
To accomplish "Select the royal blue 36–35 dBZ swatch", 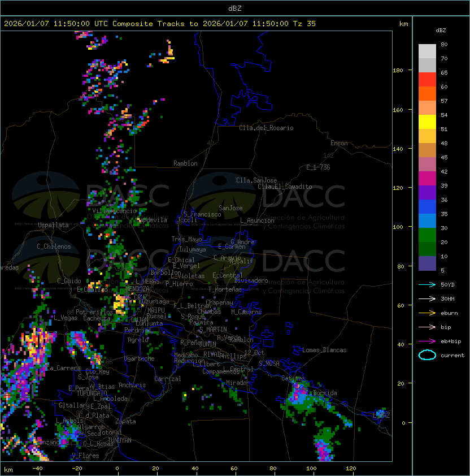I will click(427, 207).
